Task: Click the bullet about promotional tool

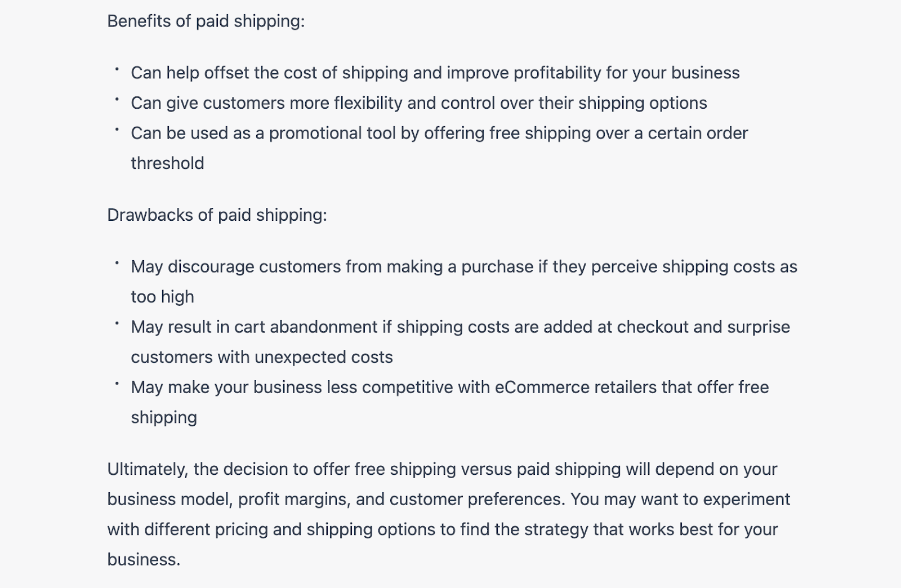Action: pyautogui.click(x=439, y=148)
